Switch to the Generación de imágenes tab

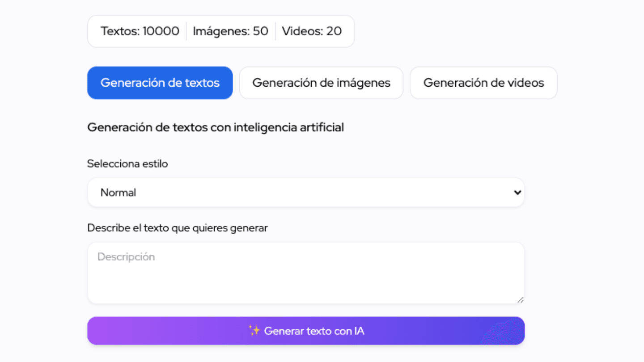(321, 83)
